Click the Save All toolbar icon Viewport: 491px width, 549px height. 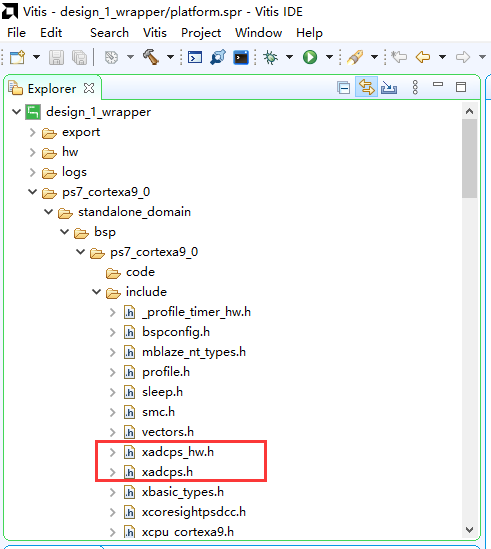(x=79, y=57)
